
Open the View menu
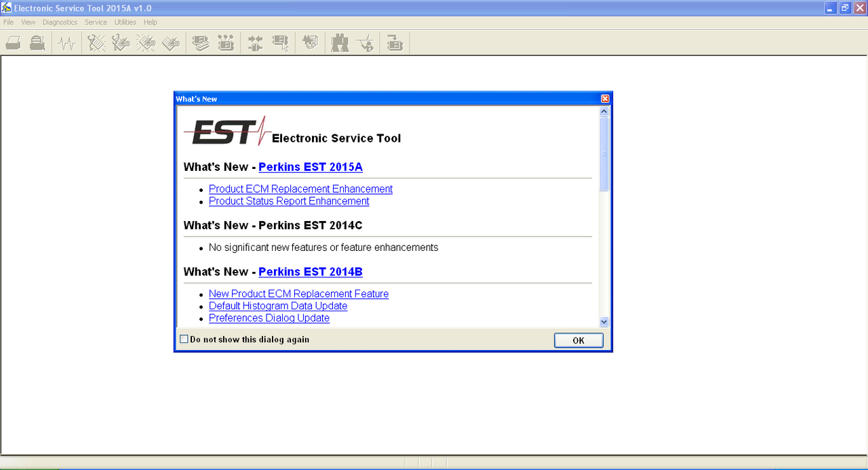(x=28, y=22)
